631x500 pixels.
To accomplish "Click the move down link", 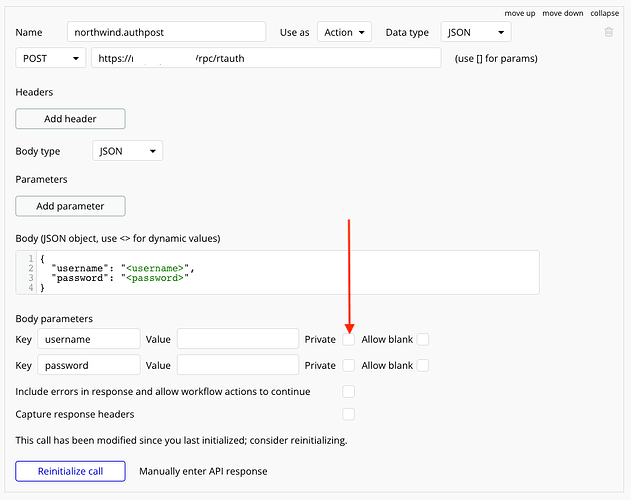I will click(x=563, y=13).
